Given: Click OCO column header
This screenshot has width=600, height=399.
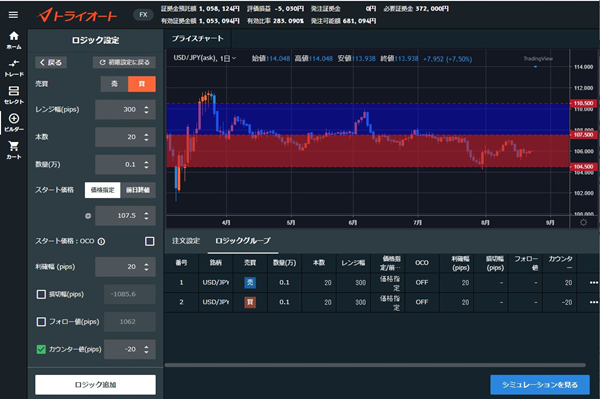Looking at the screenshot, I should coord(422,263).
